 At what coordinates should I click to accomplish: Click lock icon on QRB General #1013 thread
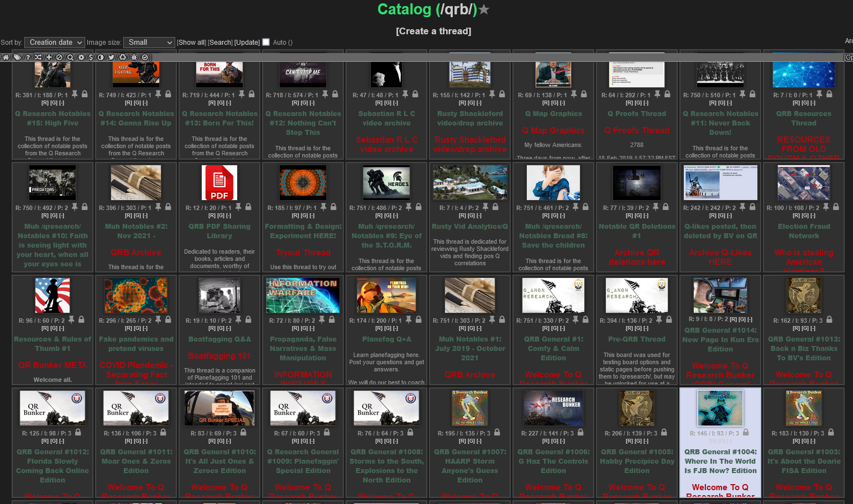pos(830,320)
